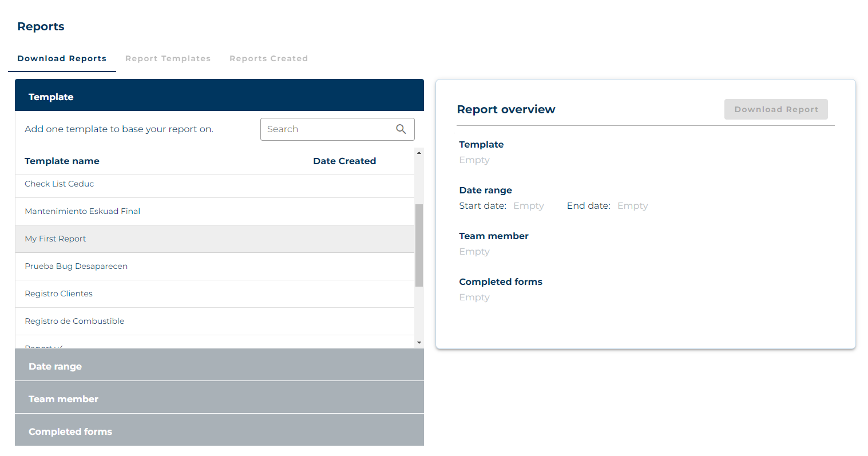Choose Mantenimiento Eskuad Final template
Viewport: 868px width, 456px height.
[x=82, y=211]
